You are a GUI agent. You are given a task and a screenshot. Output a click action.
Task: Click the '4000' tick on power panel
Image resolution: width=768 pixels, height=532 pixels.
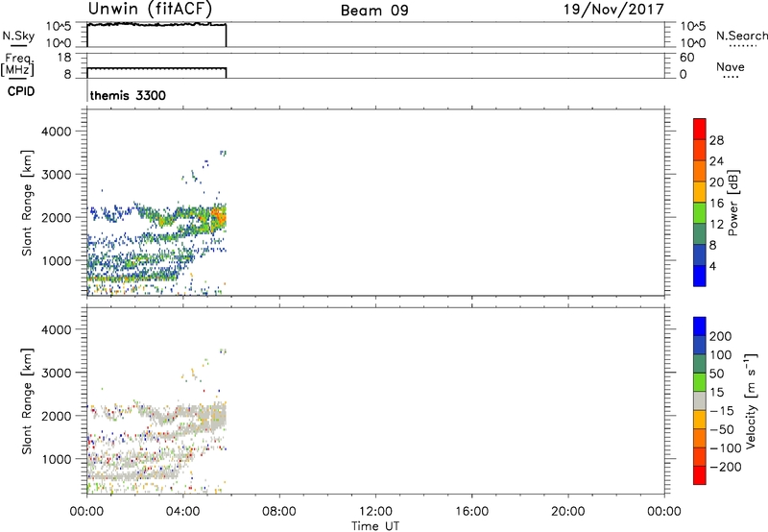pyautogui.click(x=56, y=132)
